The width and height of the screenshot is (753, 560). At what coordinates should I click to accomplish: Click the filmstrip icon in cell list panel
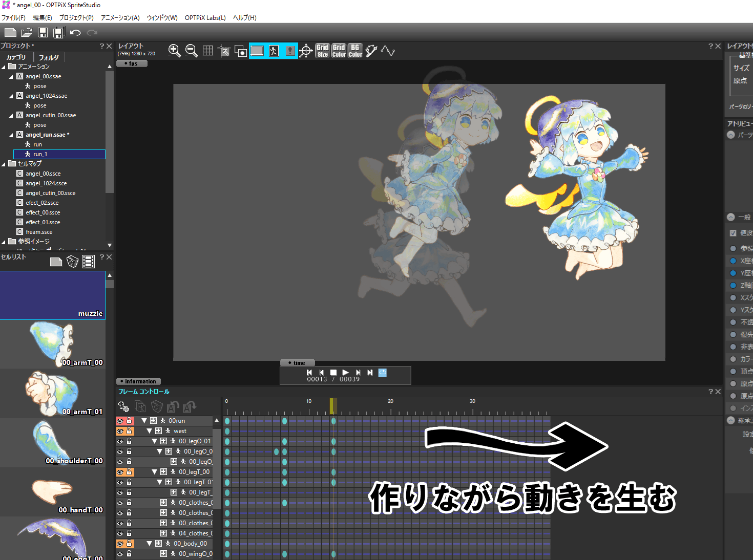pos(88,262)
